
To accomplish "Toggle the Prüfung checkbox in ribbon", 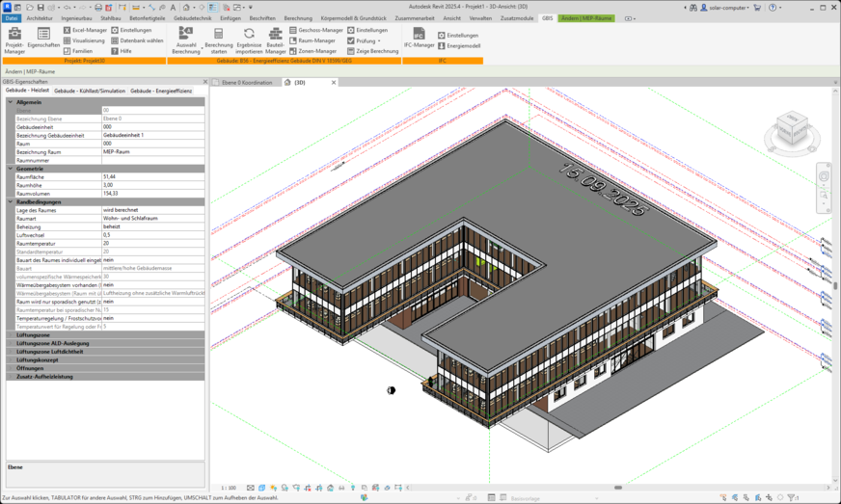I will tap(351, 40).
